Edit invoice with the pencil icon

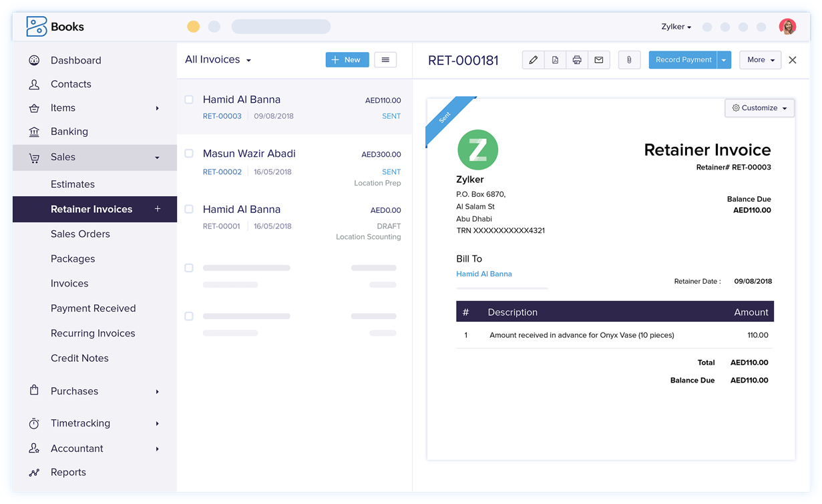pos(533,60)
